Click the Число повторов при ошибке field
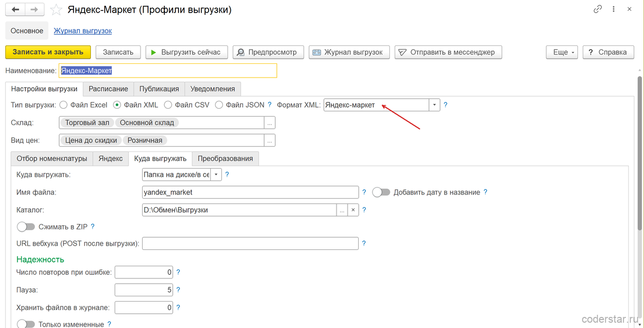The width and height of the screenshot is (644, 328). 144,272
